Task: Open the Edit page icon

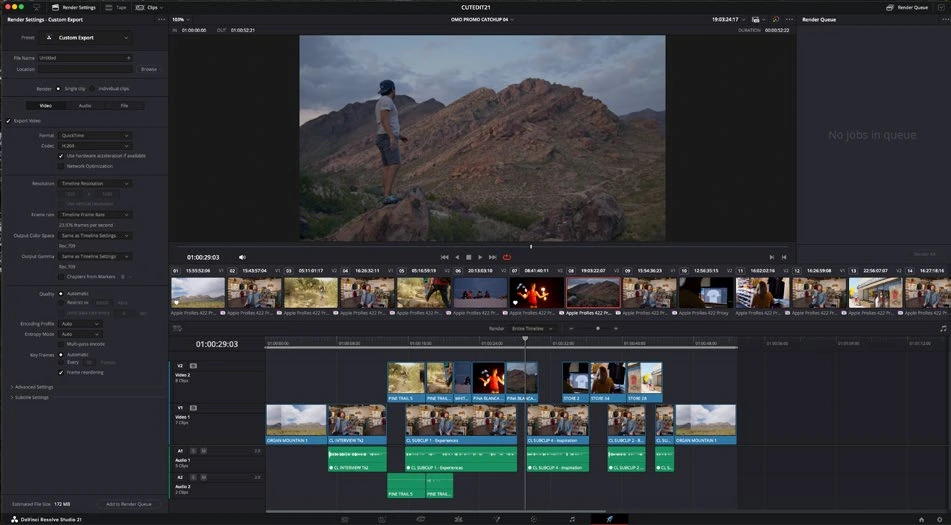Action: point(420,520)
